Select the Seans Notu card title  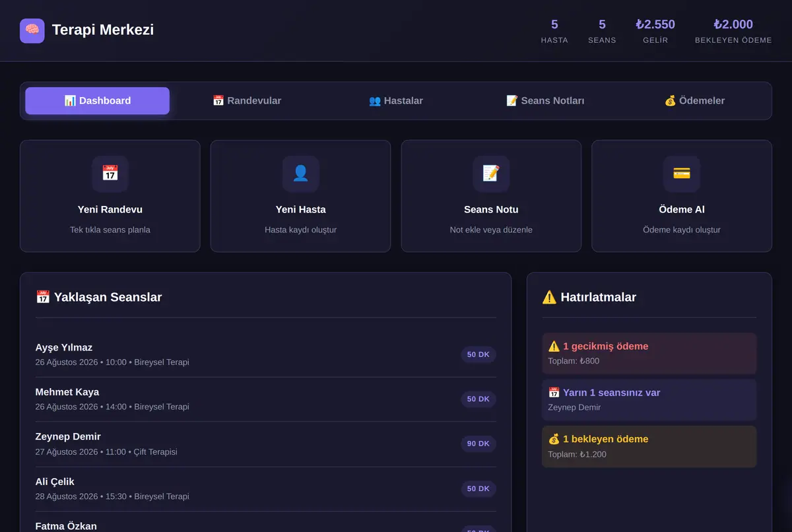click(491, 209)
